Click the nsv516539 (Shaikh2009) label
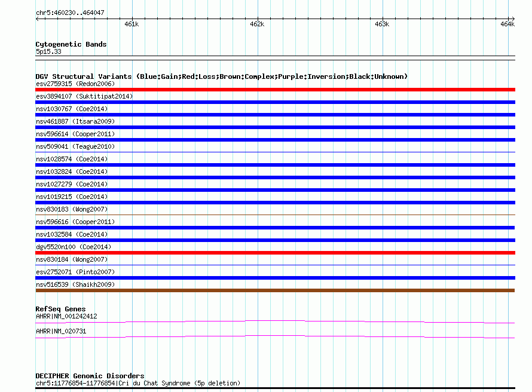Viewport: 532px width, 392px height. coord(75,284)
